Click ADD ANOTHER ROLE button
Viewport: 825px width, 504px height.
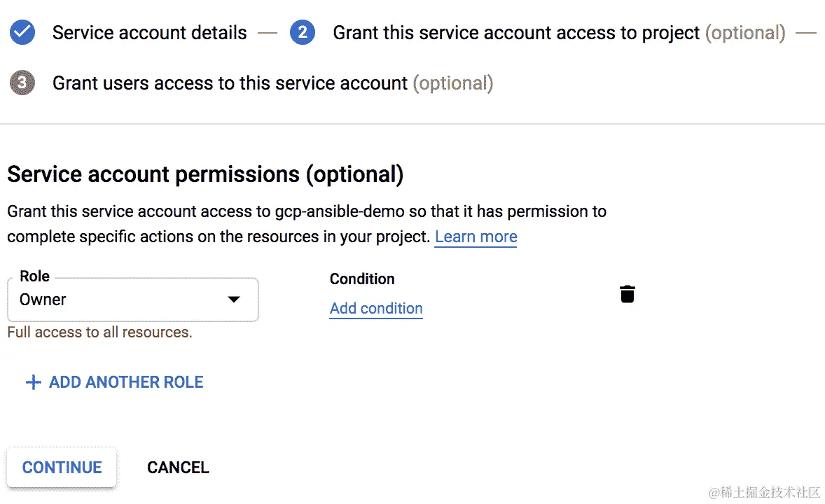tap(115, 382)
